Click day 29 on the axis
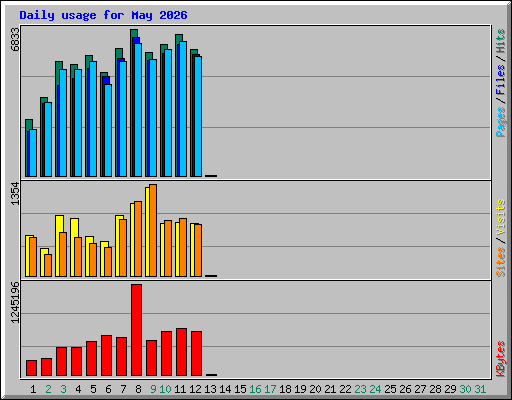 450,389
